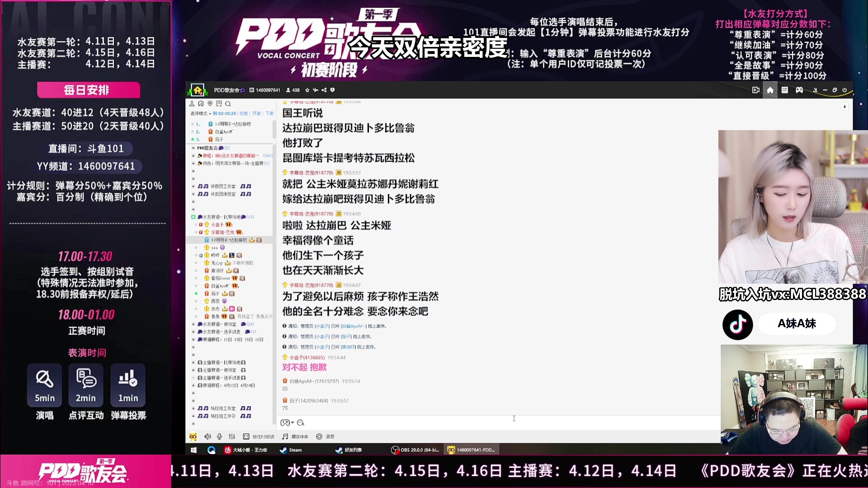868x488 pixels.
Task: Select the 场控组工作② channel
Action: (224, 416)
